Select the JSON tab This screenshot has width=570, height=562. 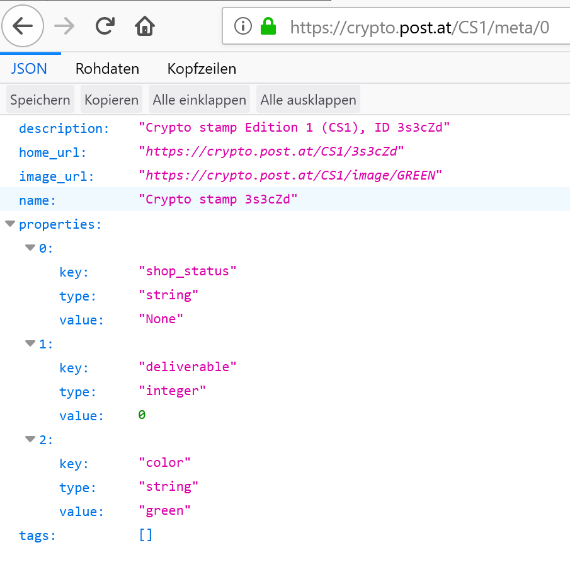click(x=29, y=69)
